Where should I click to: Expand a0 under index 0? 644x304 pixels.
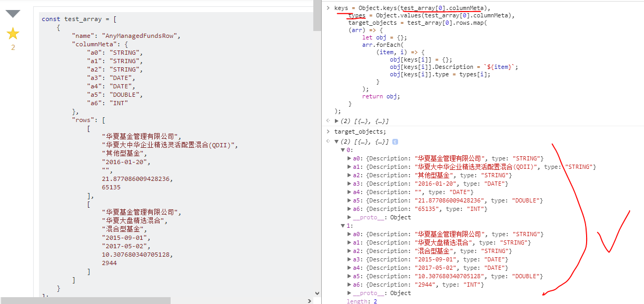point(350,158)
